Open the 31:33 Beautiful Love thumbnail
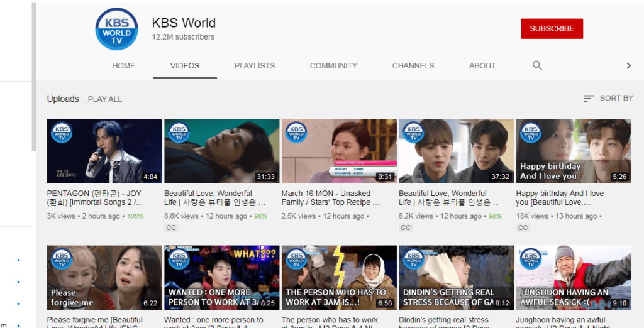644x328 pixels. tap(222, 151)
